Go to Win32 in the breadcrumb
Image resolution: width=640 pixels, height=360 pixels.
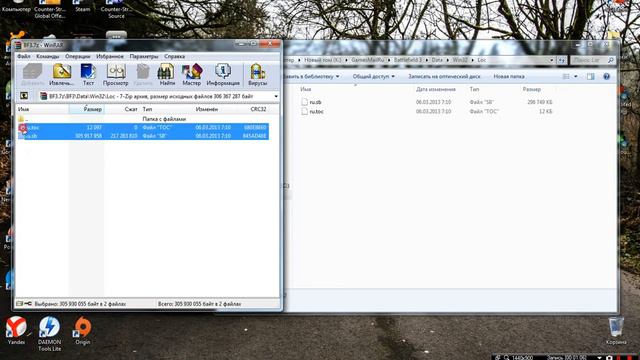460,60
